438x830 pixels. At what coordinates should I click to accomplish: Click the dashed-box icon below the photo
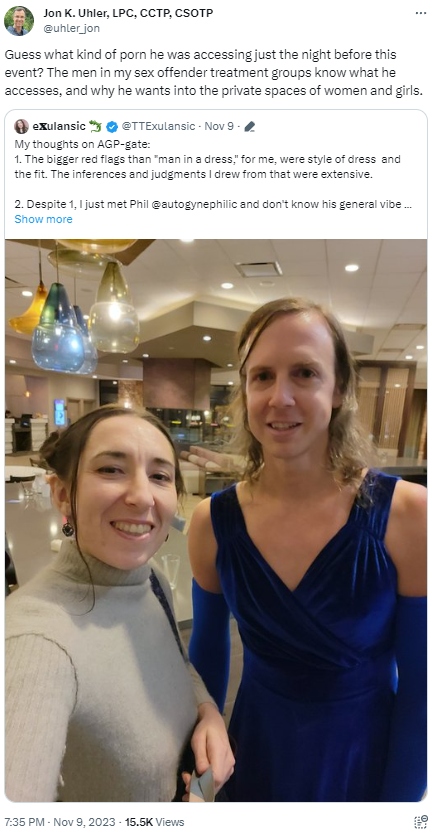coord(421,822)
